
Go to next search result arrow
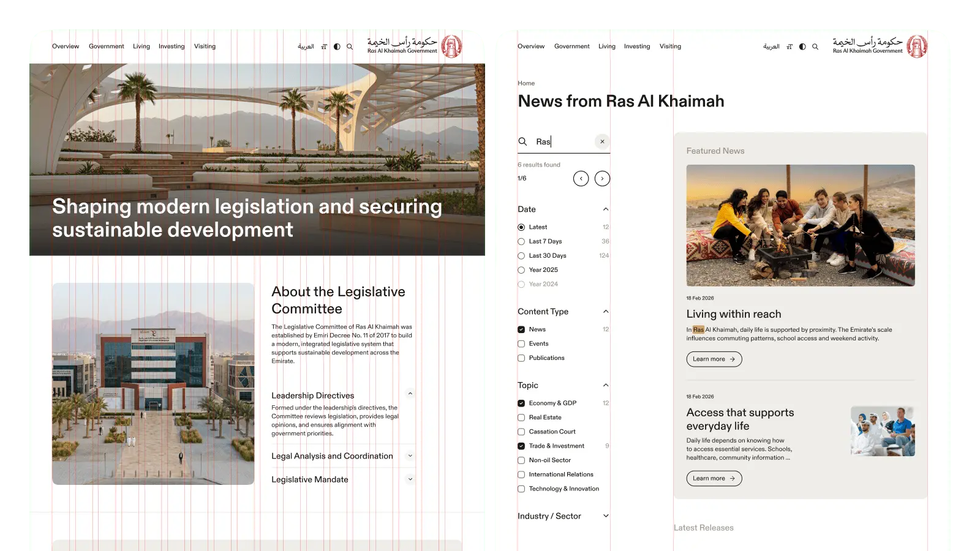tap(603, 178)
